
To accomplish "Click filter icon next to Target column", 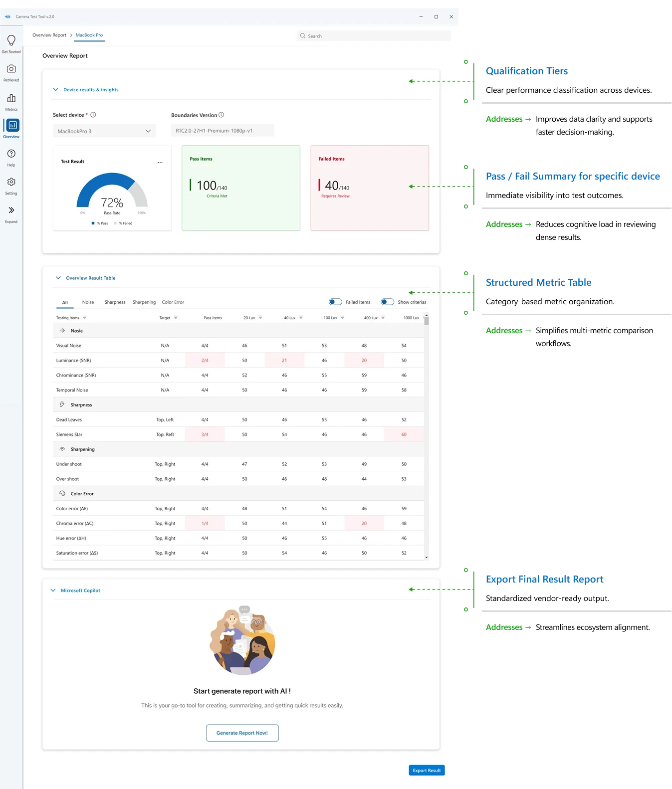I will click(x=176, y=318).
